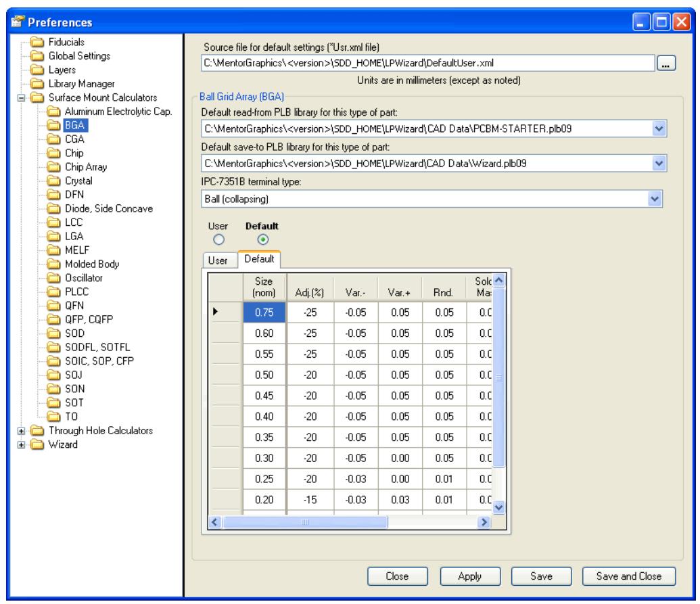Click the Var.+ cell for size 0.30
The image size is (700, 604).
click(x=400, y=459)
